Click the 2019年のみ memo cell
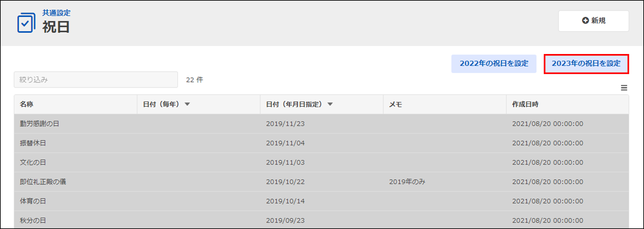This screenshot has width=644, height=229. [407, 182]
